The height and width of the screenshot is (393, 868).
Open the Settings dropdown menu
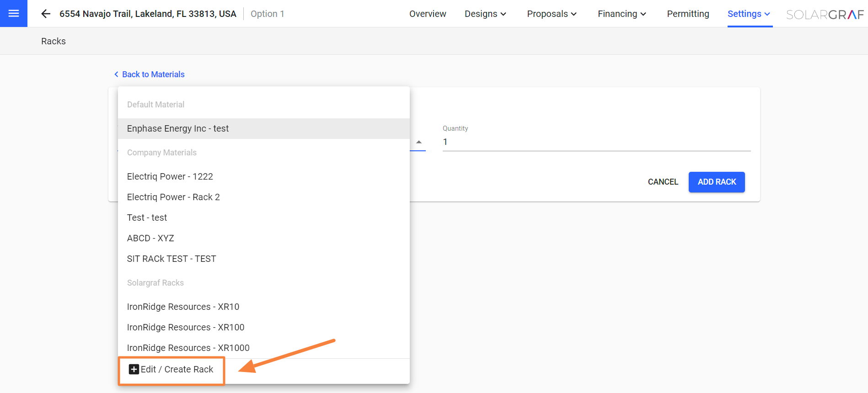click(x=749, y=14)
